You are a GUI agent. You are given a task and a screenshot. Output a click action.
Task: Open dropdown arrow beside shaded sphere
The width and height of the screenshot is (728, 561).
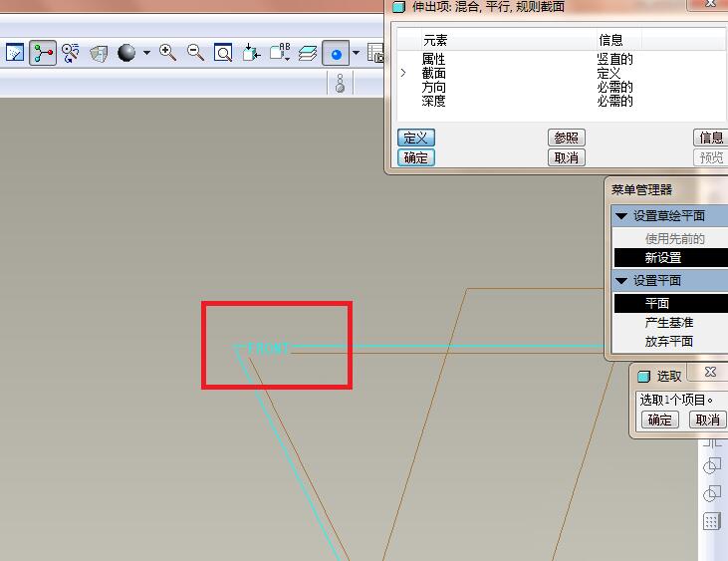pyautogui.click(x=147, y=53)
